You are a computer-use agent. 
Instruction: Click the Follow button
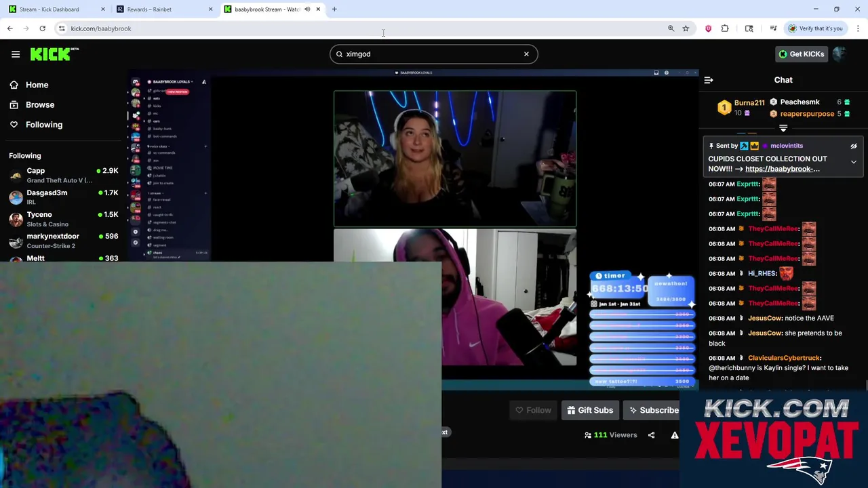point(533,410)
